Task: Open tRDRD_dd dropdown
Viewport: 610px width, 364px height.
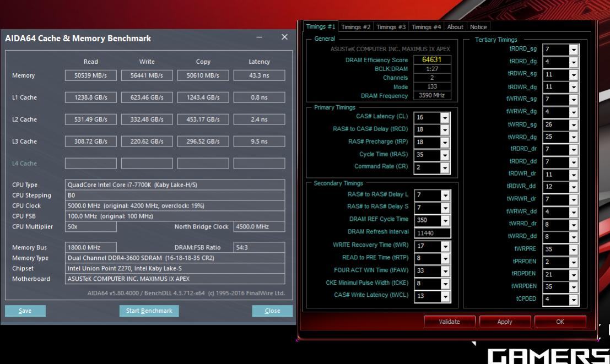Action: (574, 162)
